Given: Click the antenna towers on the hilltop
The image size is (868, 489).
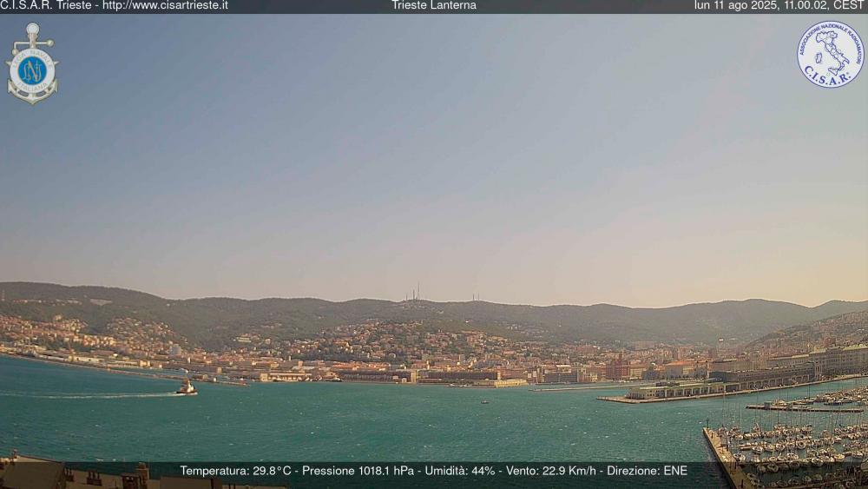Looking at the screenshot, I should pos(416,294).
